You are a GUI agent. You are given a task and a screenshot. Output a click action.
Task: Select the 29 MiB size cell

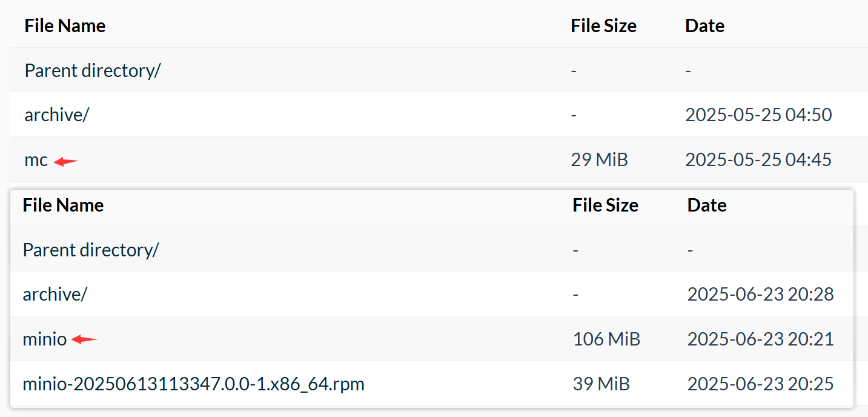(x=599, y=160)
